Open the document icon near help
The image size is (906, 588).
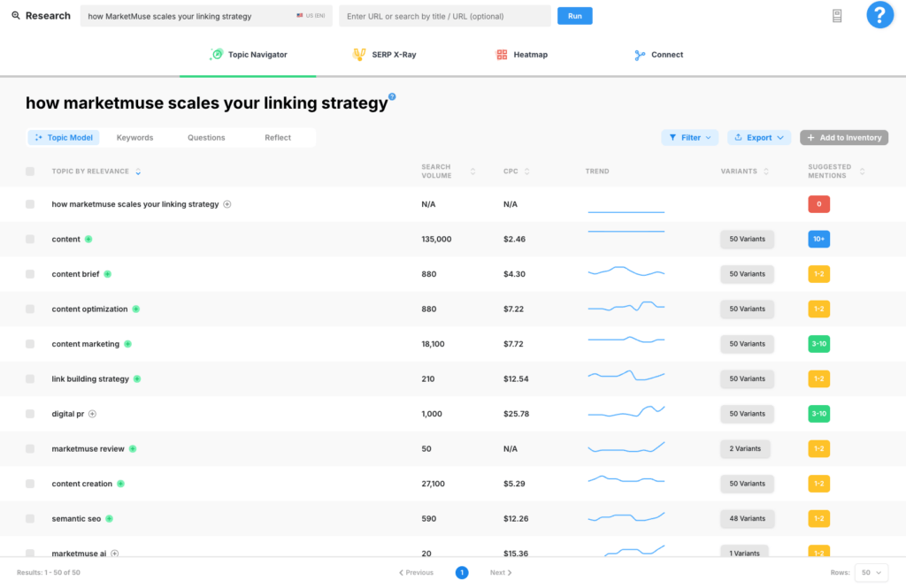pos(837,16)
